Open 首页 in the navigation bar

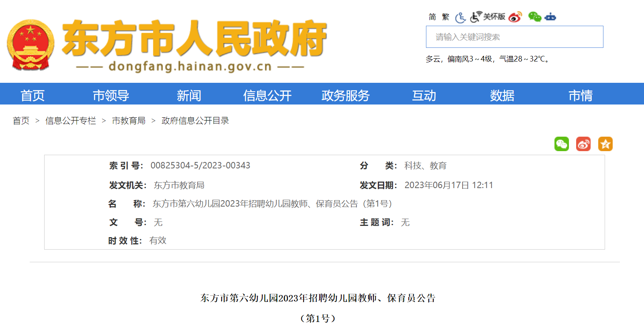pos(33,96)
